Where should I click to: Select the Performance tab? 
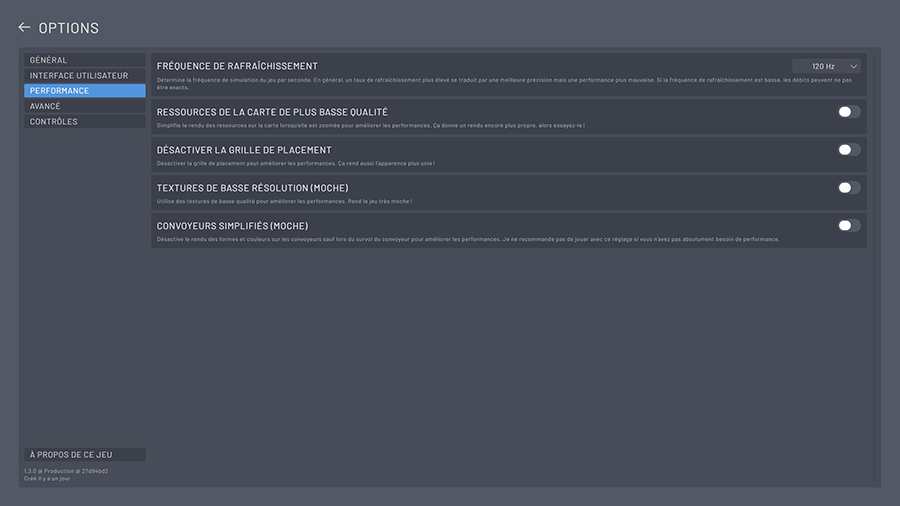(84, 91)
